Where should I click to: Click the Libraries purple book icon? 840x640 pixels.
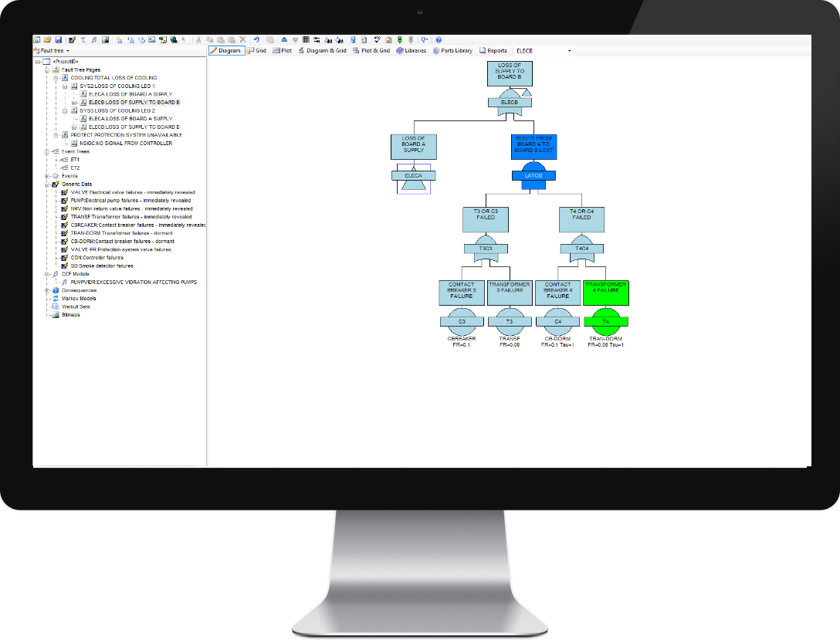tap(400, 50)
